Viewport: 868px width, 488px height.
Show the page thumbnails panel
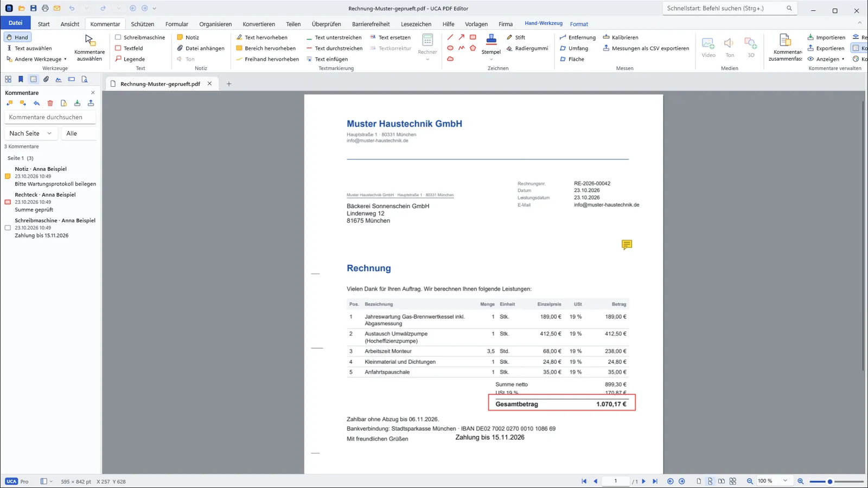coord(8,79)
